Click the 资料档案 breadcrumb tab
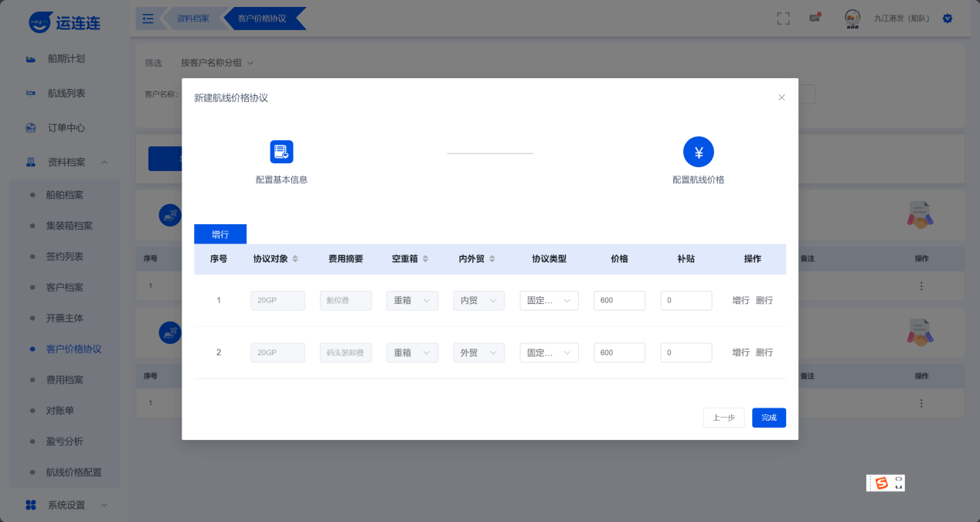This screenshot has height=522, width=980. pyautogui.click(x=192, y=19)
